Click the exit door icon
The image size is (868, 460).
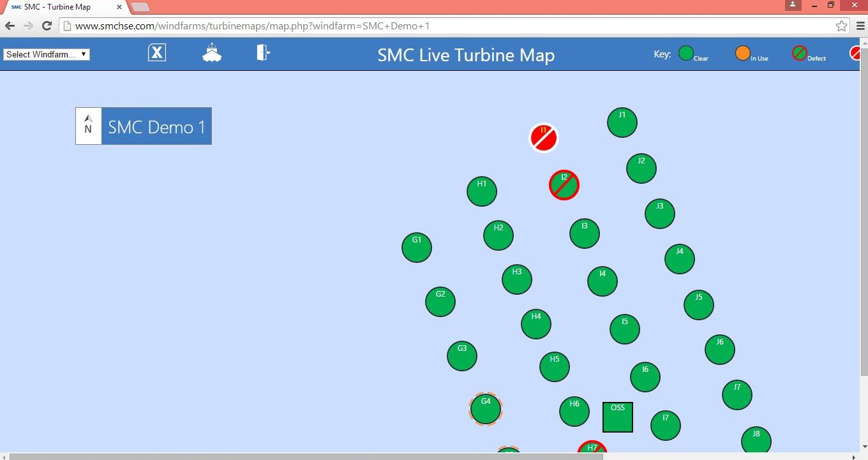point(263,52)
